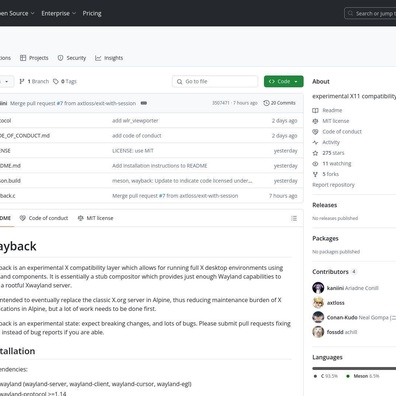Expand the green Code dropdown button
The width and height of the screenshot is (396, 396).
[x=284, y=81]
